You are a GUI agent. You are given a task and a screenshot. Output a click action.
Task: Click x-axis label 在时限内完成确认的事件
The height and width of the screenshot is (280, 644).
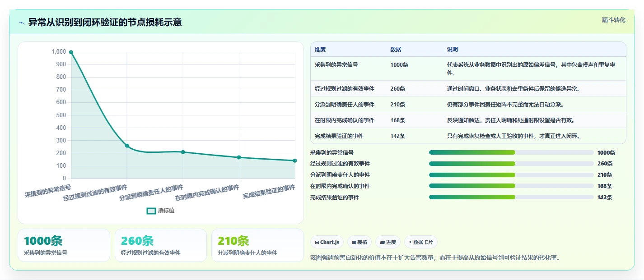[x=207, y=193]
